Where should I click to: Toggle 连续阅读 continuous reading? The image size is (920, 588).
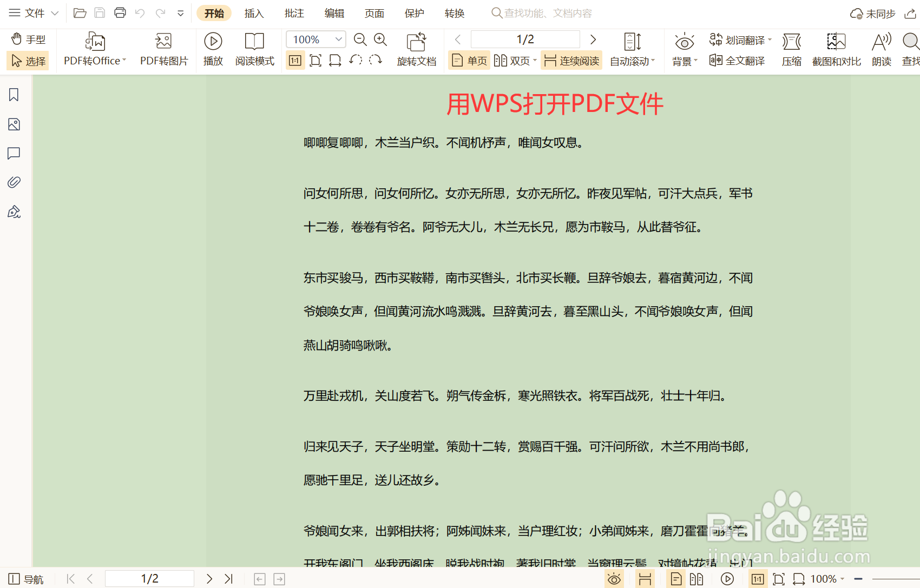click(571, 61)
